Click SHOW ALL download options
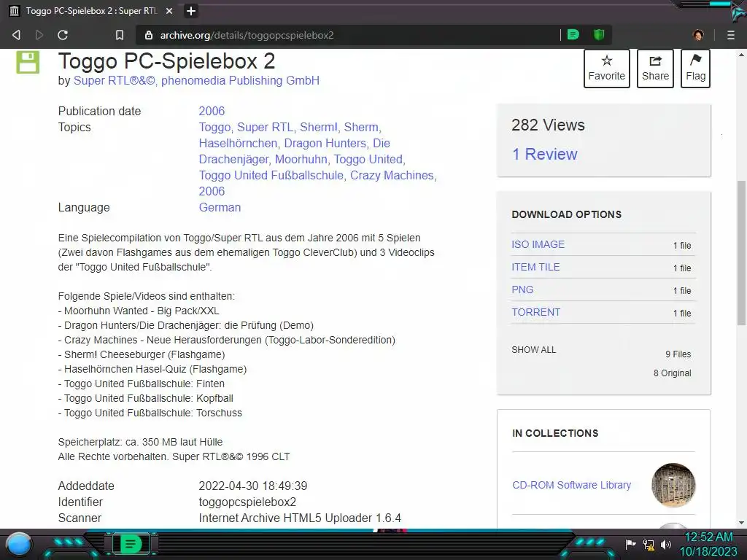747x560 pixels. [x=533, y=349]
